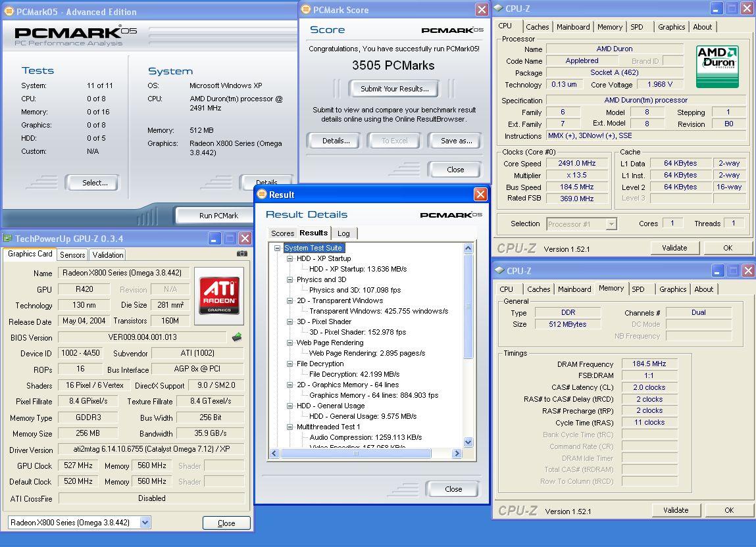The height and width of the screenshot is (547, 756).
Task: Click the lower CPU-Z Memory window title icon
Action: 499,270
